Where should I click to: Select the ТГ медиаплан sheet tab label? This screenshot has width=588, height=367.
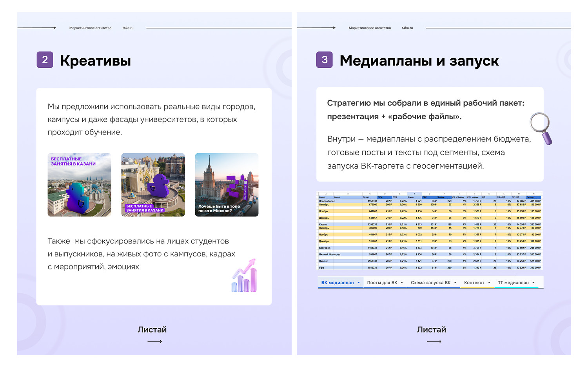click(513, 283)
